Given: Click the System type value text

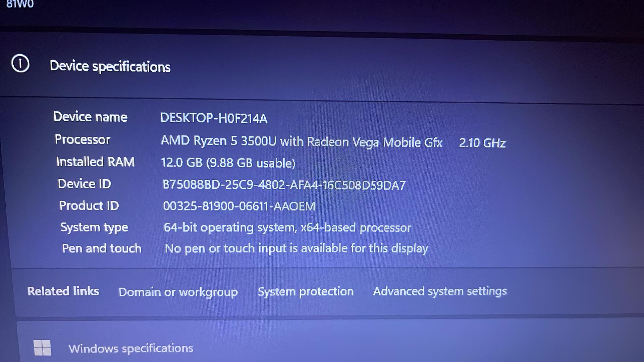Looking at the screenshot, I should (284, 227).
